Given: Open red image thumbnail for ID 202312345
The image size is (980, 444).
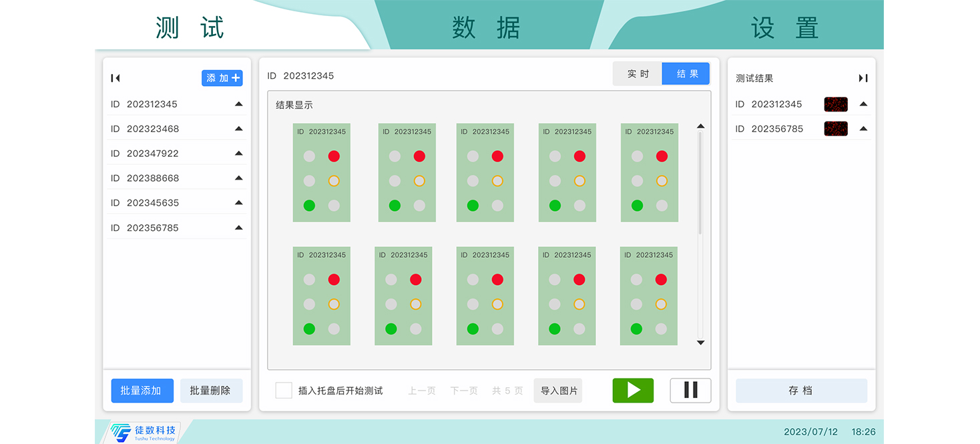Looking at the screenshot, I should (x=835, y=104).
